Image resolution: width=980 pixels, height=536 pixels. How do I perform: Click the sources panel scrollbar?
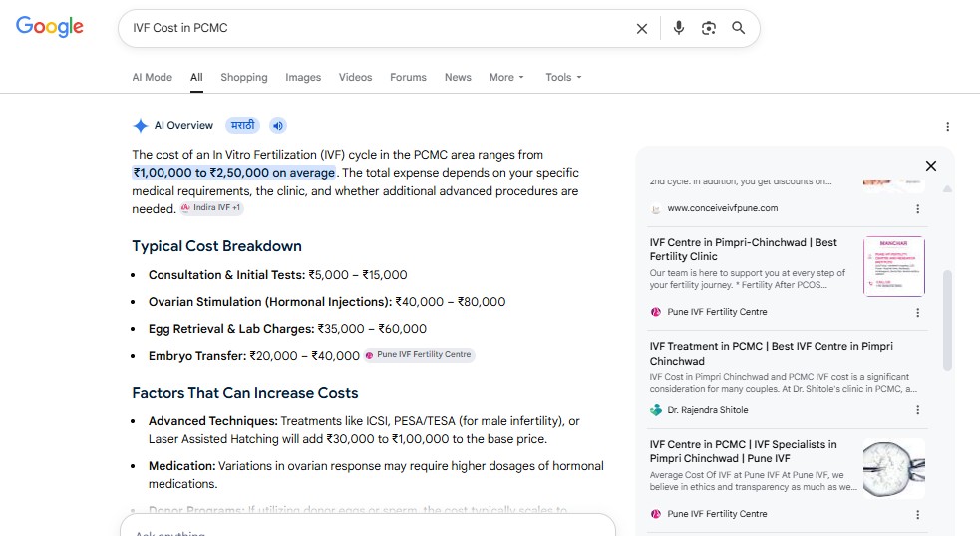pos(947,321)
